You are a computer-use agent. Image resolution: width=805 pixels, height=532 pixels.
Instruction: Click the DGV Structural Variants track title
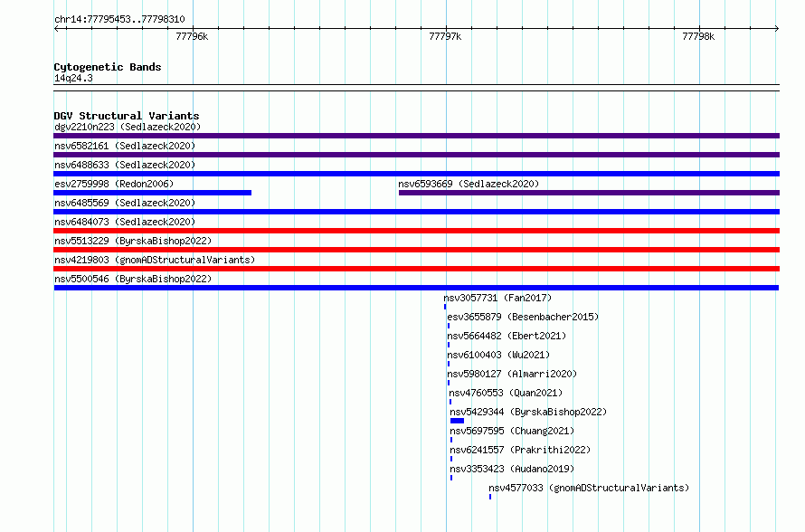point(127,116)
